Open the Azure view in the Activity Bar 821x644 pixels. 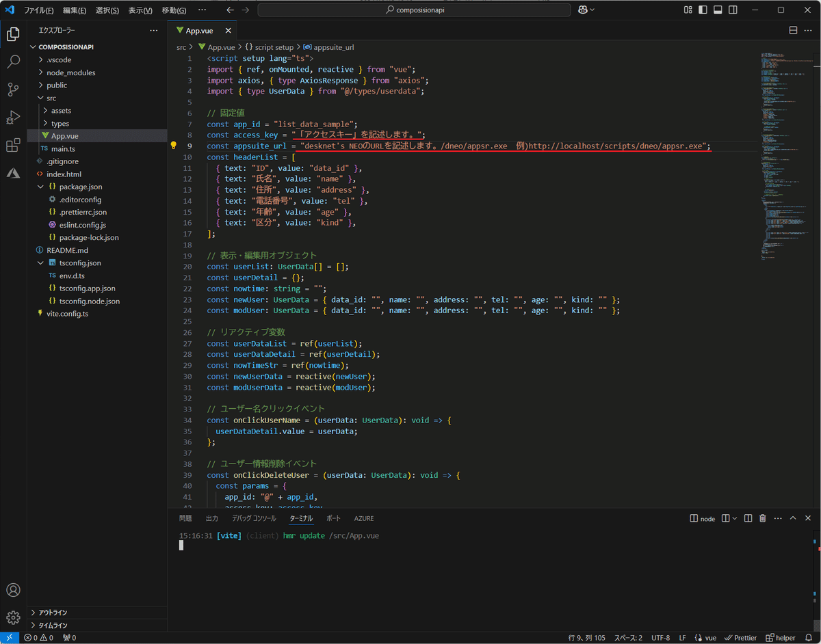[12, 173]
